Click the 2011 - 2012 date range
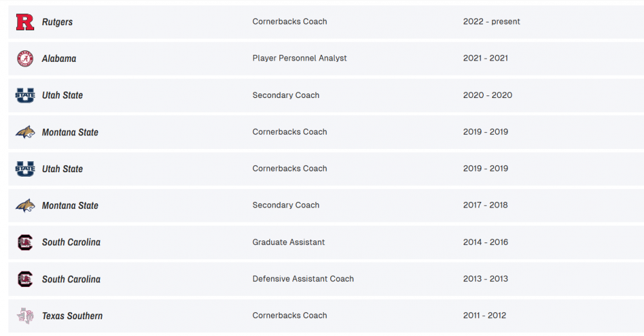 484,316
